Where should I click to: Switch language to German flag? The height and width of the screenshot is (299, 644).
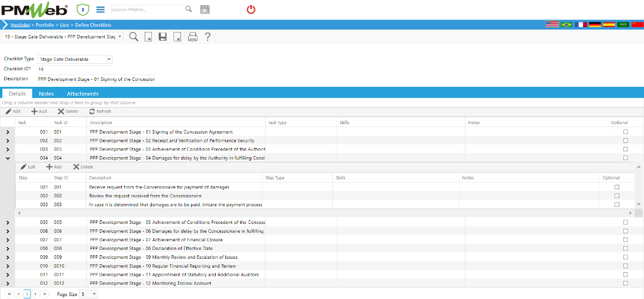pos(595,25)
